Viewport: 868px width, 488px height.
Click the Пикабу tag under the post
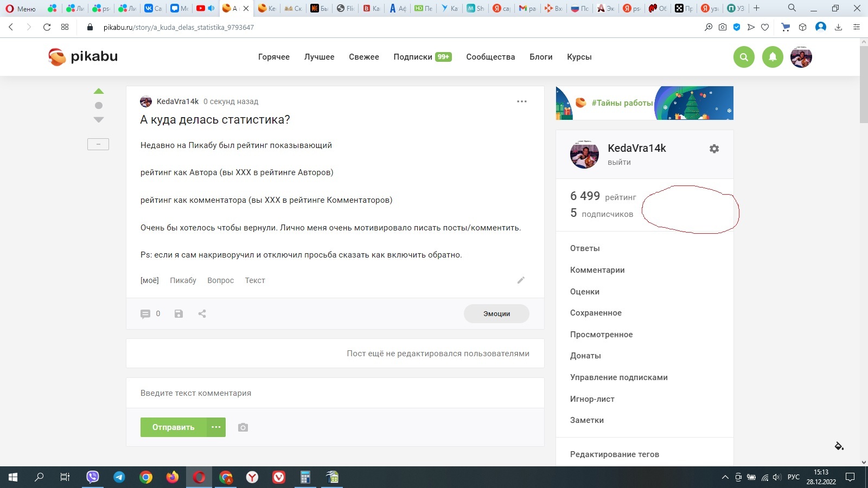[x=183, y=280]
